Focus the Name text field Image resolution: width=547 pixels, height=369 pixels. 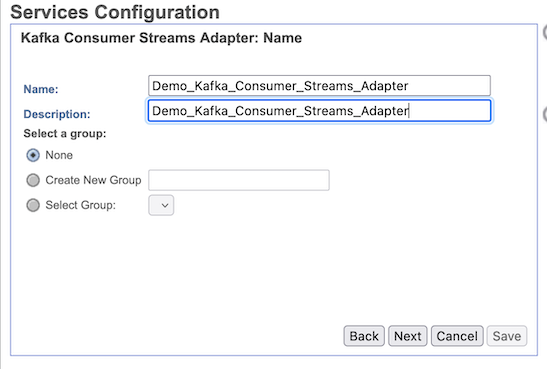(319, 85)
